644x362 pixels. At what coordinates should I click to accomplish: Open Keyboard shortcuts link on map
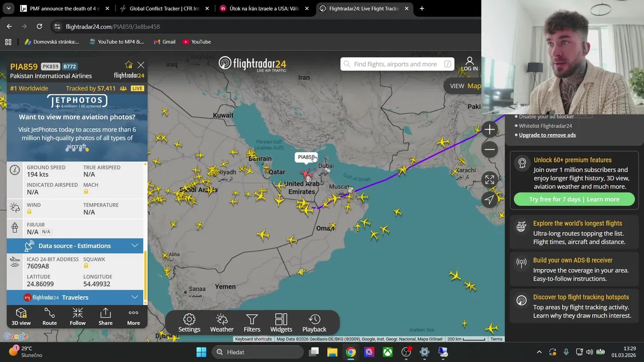(254, 339)
